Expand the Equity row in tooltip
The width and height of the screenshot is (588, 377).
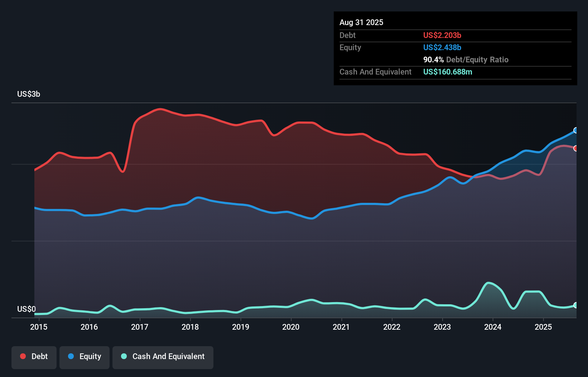click(350, 47)
